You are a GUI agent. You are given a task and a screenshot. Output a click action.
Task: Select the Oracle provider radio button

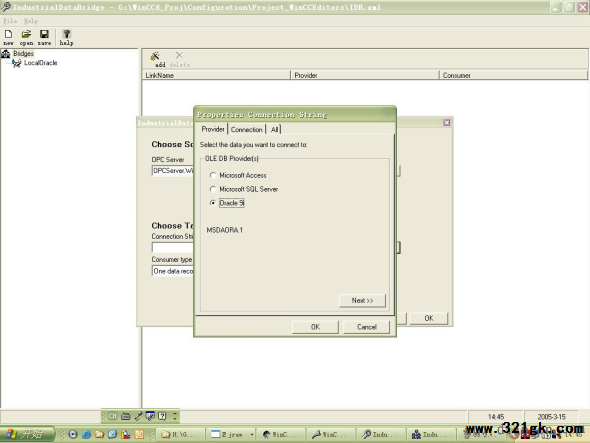coord(213,203)
